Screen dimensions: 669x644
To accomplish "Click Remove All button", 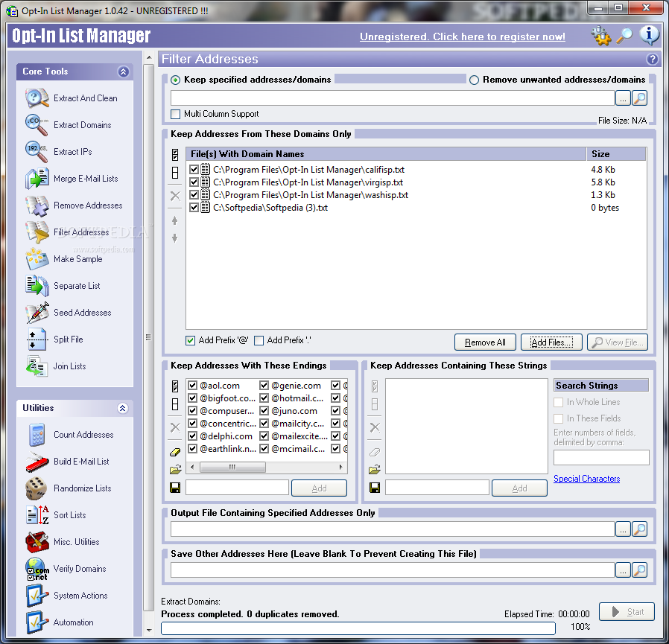I will [485, 342].
